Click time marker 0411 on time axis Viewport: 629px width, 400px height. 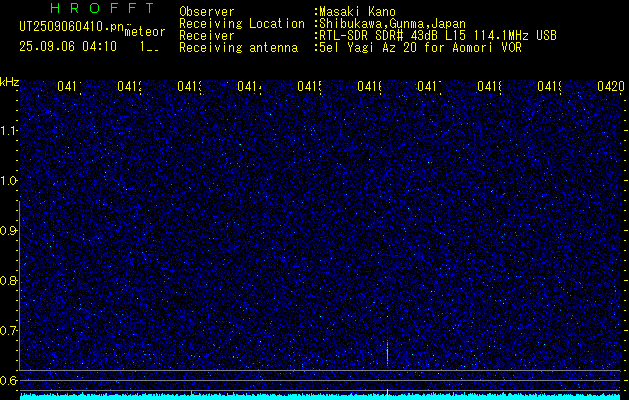(69, 86)
